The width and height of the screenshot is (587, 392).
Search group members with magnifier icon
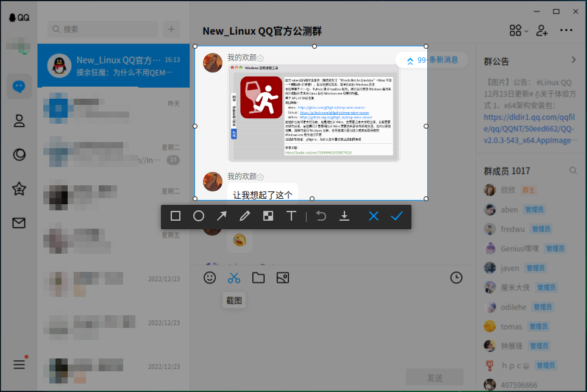[573, 171]
